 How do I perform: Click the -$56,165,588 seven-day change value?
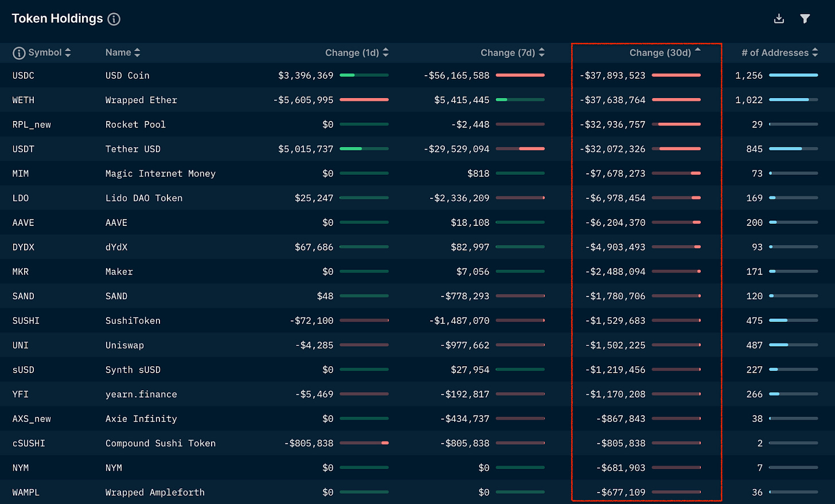(456, 76)
